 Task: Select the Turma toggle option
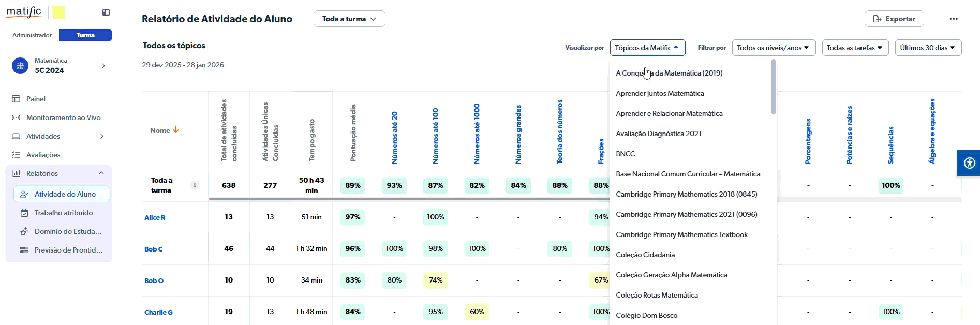coord(85,35)
